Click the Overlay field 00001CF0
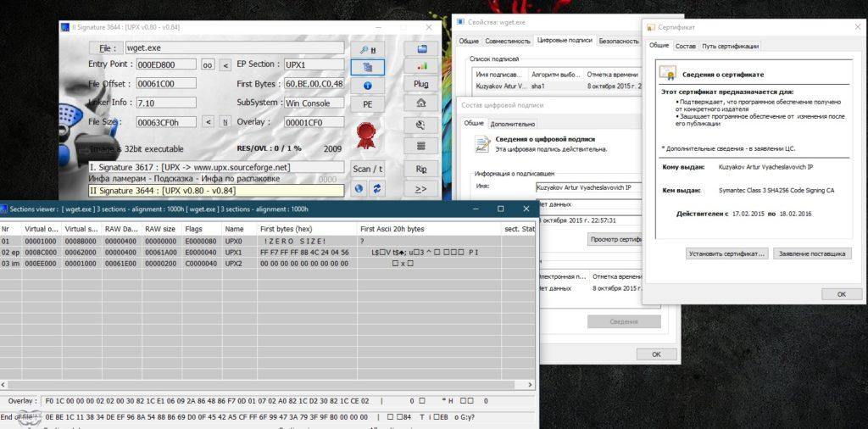 click(314, 122)
